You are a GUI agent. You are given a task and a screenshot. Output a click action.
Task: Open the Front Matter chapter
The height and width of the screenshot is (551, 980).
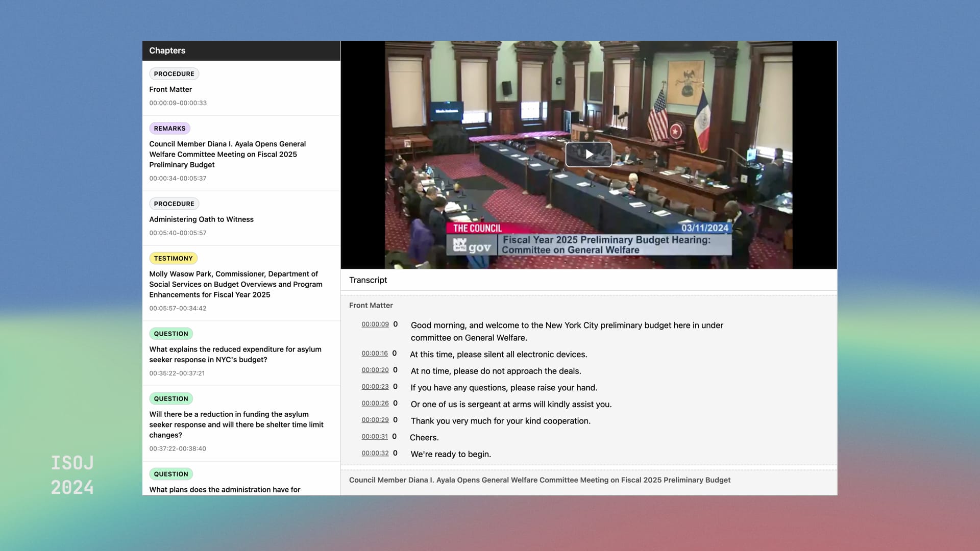click(x=170, y=89)
